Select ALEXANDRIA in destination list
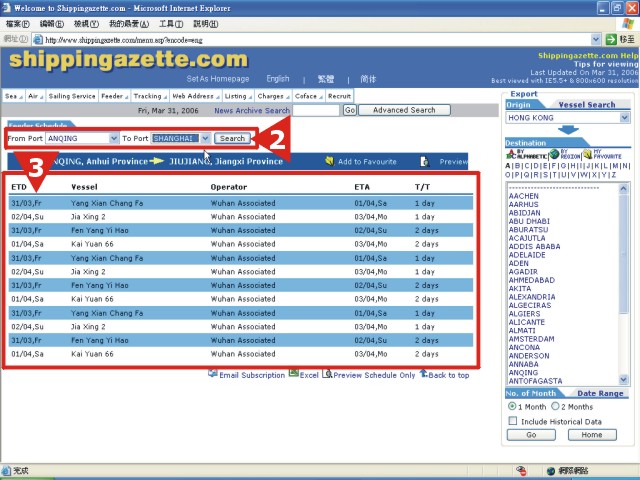The image size is (640, 480). [x=532, y=297]
